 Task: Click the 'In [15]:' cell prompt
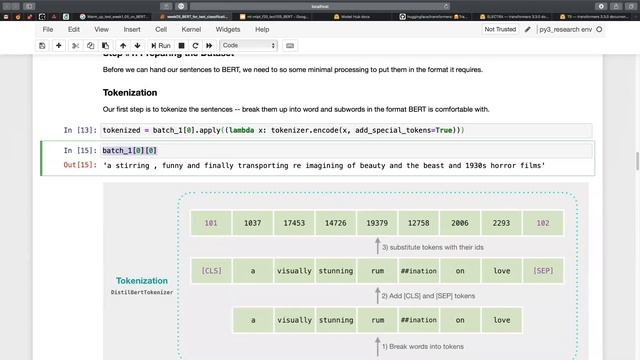80,151
